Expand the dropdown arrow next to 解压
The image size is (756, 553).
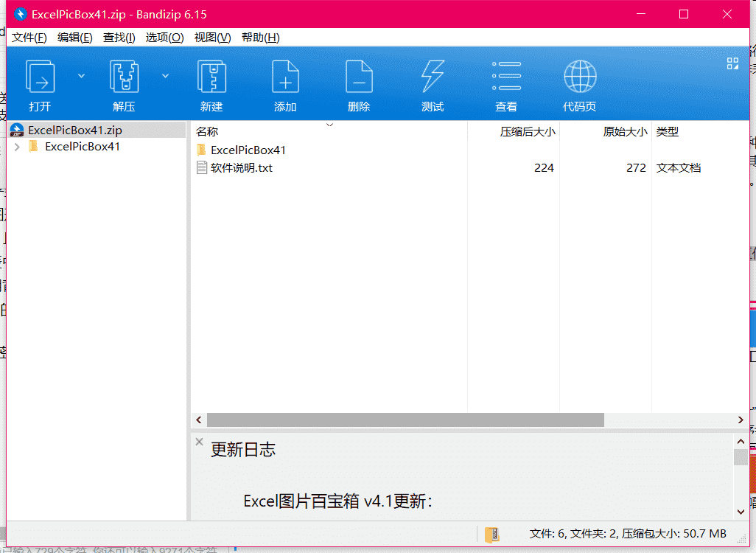pyautogui.click(x=165, y=76)
